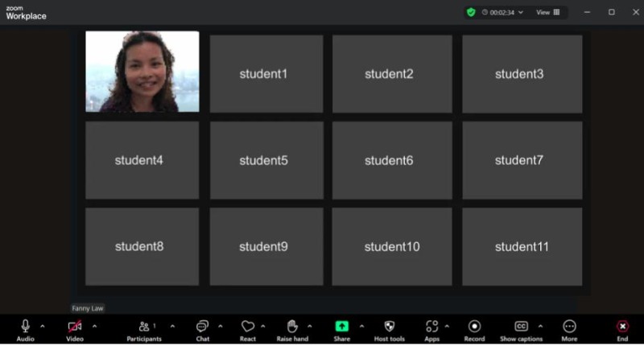Image resolution: width=644 pixels, height=346 pixels.
Task: Open the Participants panel
Action: click(x=144, y=327)
